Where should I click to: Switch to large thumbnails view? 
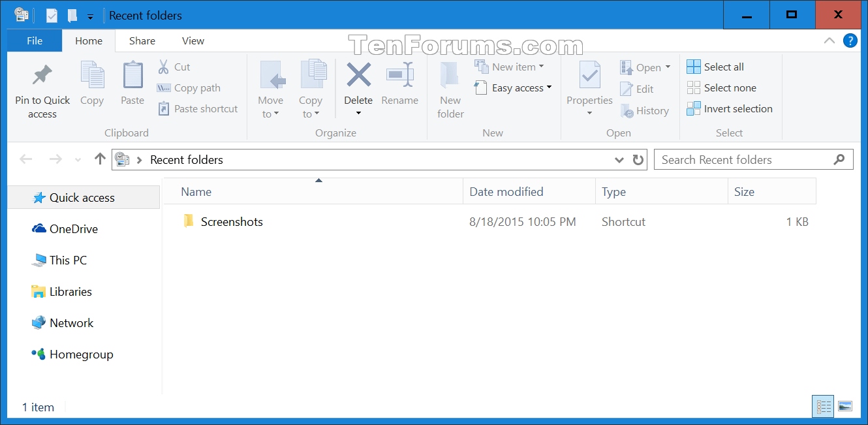(x=846, y=406)
